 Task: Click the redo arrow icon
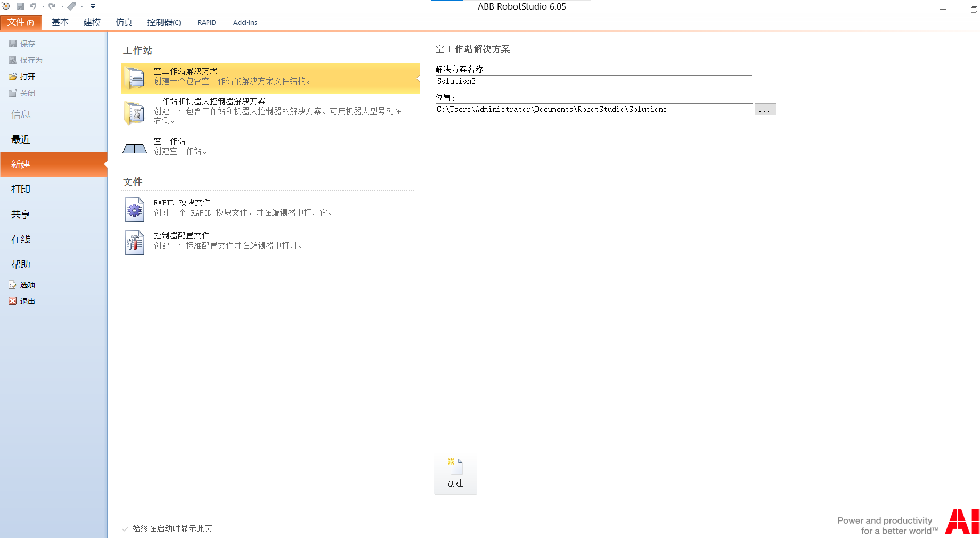tap(52, 6)
